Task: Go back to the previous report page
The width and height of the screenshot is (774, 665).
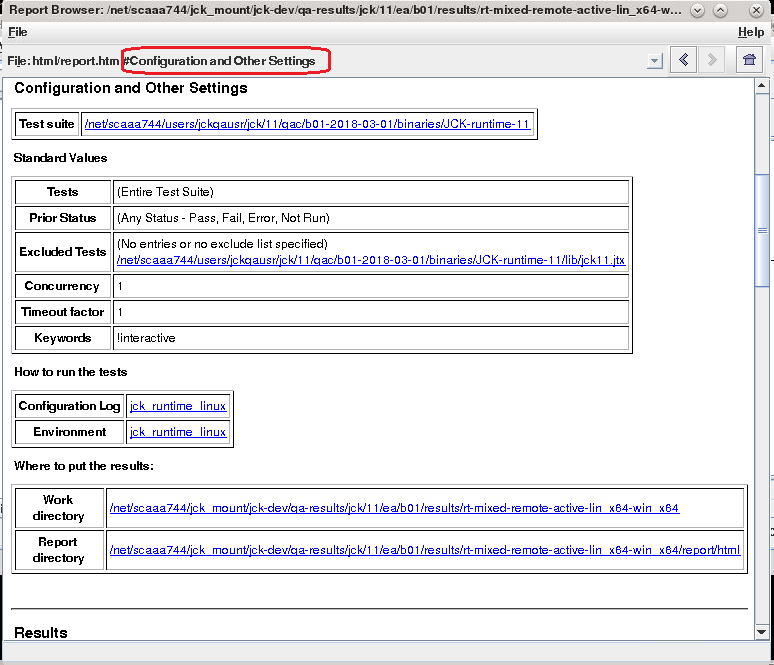Action: [683, 60]
